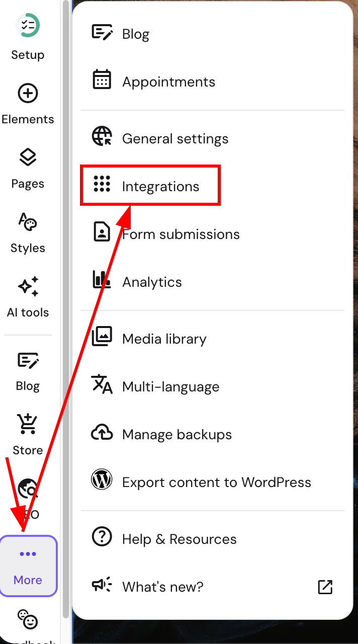Collapse the More menu button

(x=28, y=566)
